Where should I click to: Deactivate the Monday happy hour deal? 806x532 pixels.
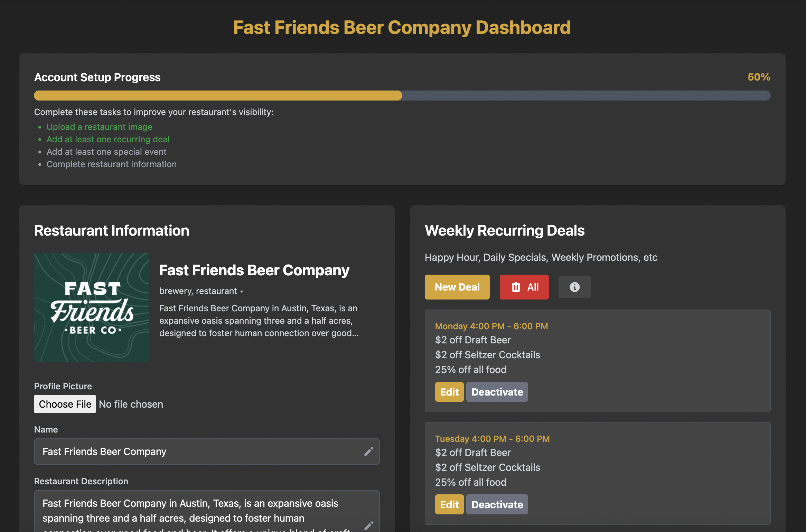click(x=497, y=392)
